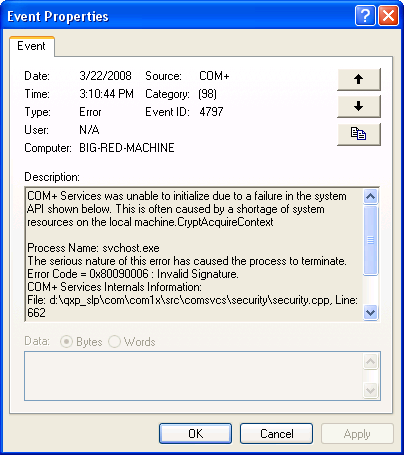
Task: Click the Description scrollbar track below the thumb
Action: 370,290
